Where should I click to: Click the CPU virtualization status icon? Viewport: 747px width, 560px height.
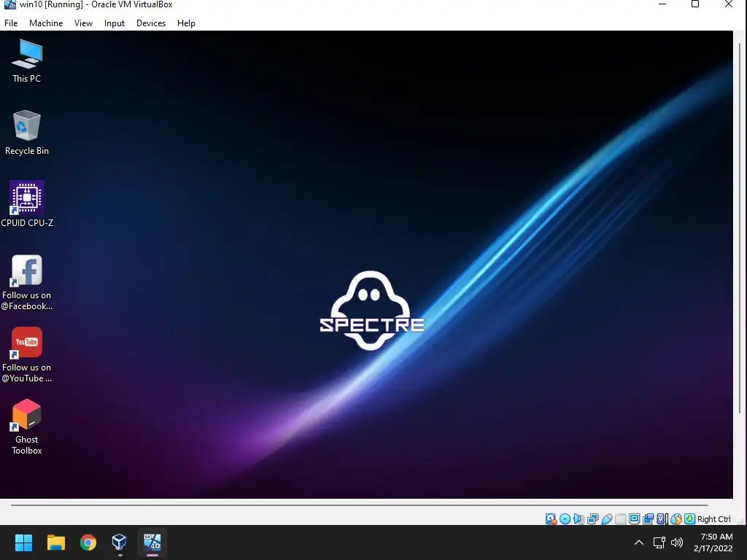662,519
